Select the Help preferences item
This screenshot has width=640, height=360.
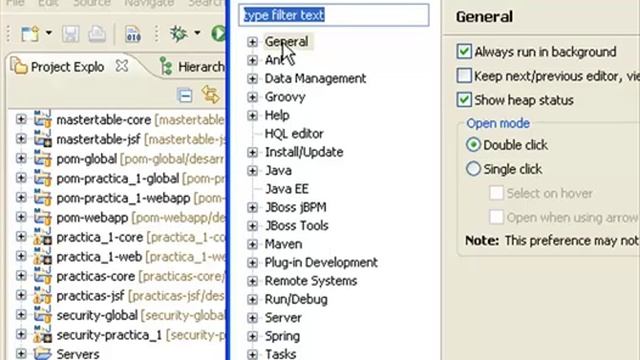tap(277, 115)
